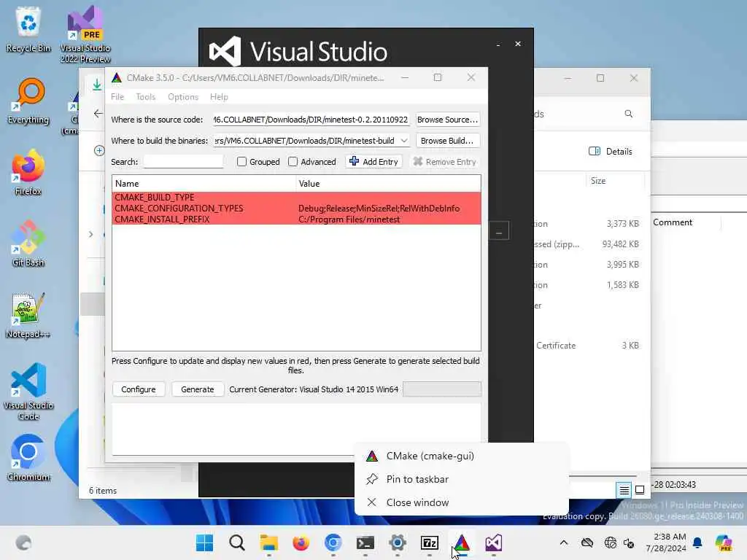The width and height of the screenshot is (747, 560).
Task: Click the network globe tray icon
Action: (610, 542)
